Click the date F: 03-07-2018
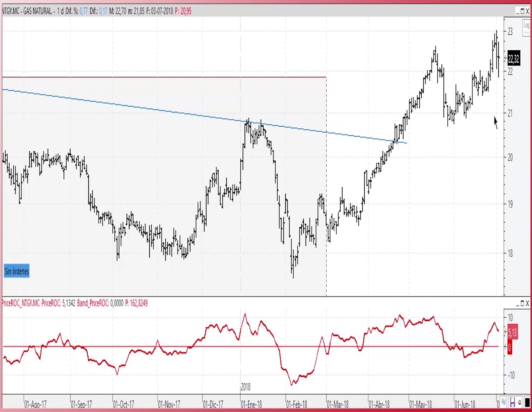The image size is (532, 412). pyautogui.click(x=160, y=11)
